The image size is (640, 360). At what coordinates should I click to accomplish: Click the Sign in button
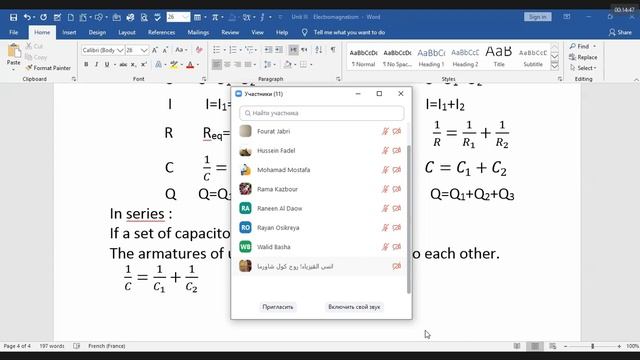tap(538, 17)
